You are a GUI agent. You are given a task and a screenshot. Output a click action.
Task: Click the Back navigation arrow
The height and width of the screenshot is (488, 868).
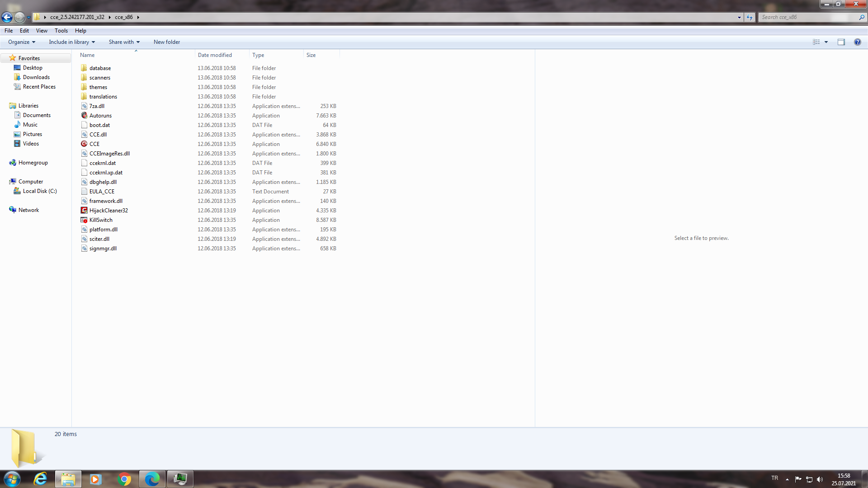(x=7, y=17)
